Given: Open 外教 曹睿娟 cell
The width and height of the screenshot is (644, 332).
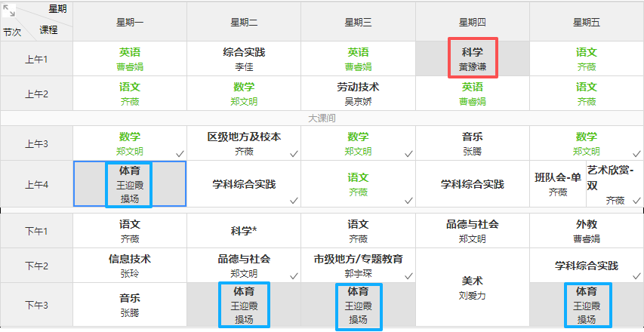Looking at the screenshot, I should 587,231.
